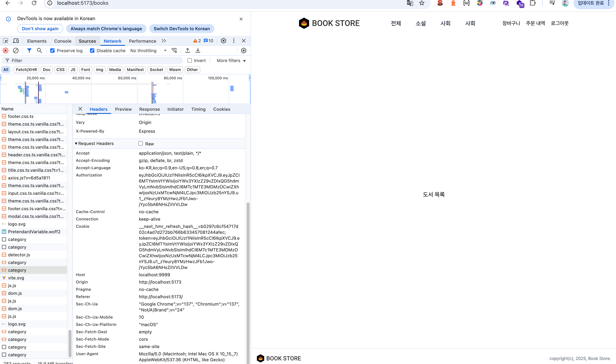Viewport: 616px width, 364px height.
Task: Switch to the Console panel tab
Action: tap(63, 41)
